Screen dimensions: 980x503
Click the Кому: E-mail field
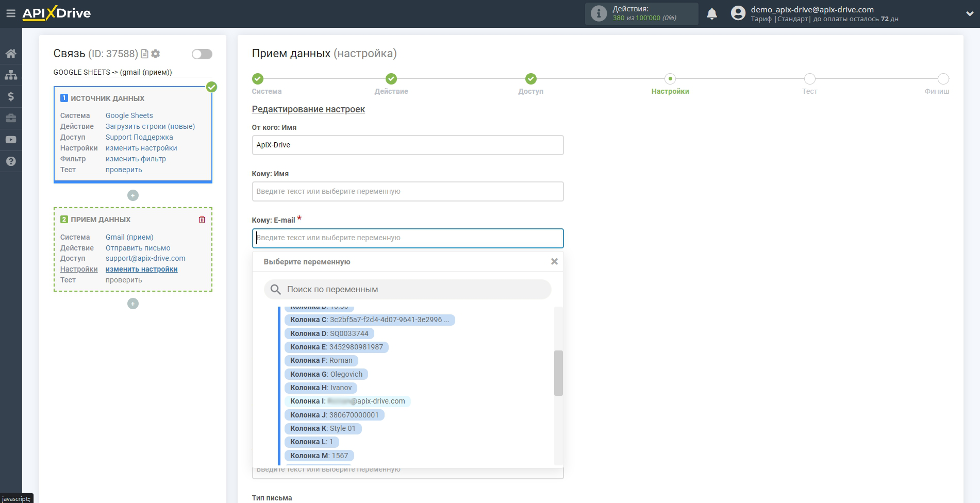coord(407,238)
